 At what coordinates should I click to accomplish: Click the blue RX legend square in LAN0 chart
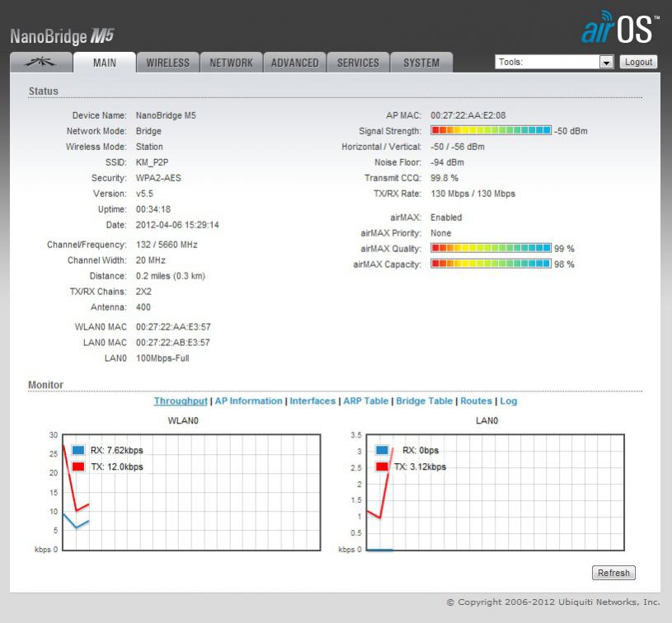[382, 450]
